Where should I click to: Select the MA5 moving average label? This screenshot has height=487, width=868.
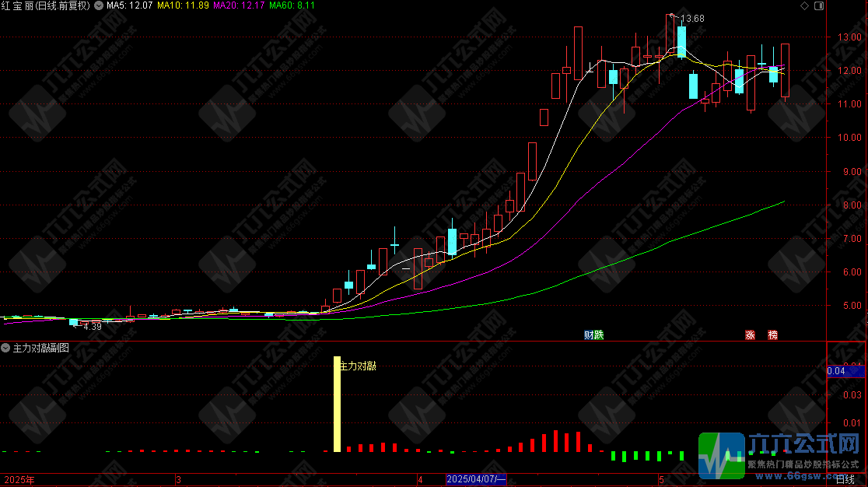129,5
